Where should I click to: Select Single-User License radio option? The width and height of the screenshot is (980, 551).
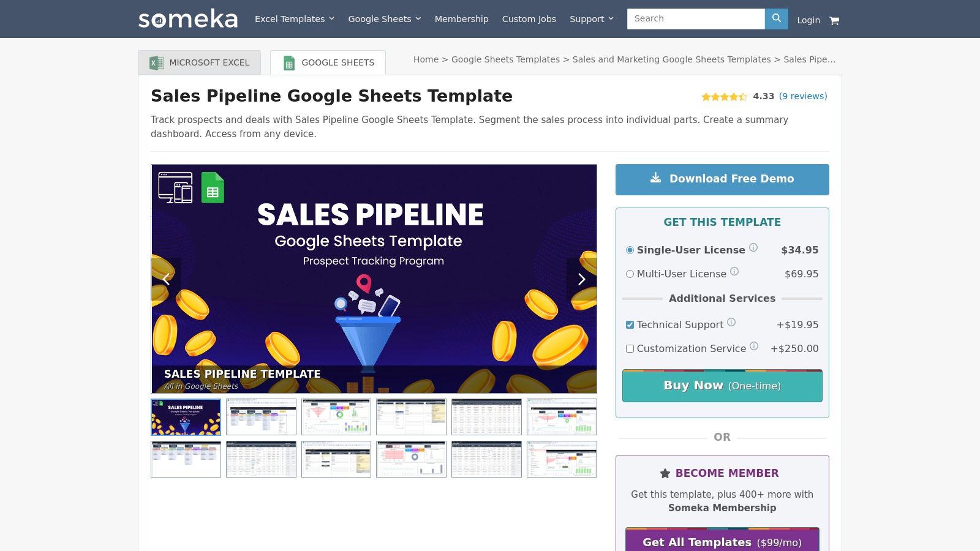630,250
